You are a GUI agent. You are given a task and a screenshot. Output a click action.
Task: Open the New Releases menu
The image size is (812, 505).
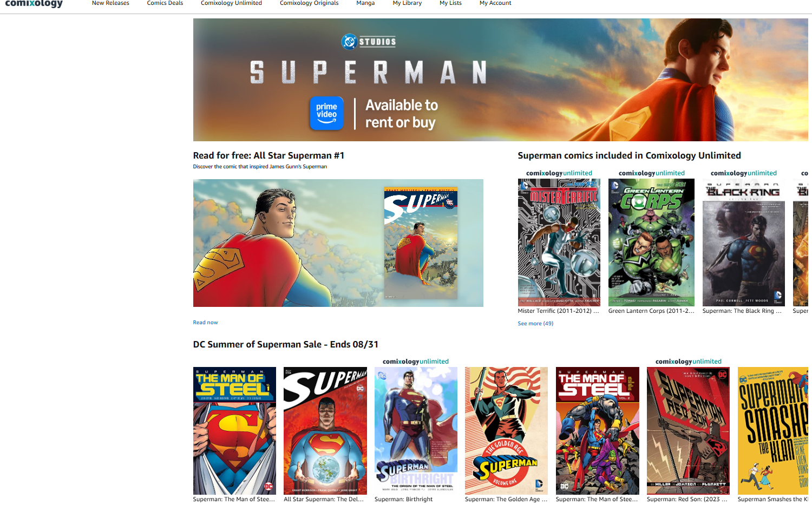110,3
